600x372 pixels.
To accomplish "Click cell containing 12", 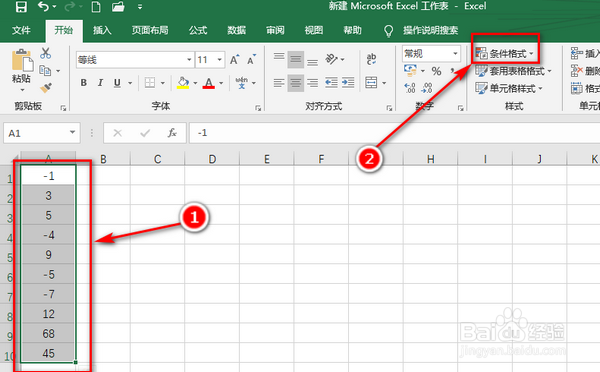I will 48,314.
